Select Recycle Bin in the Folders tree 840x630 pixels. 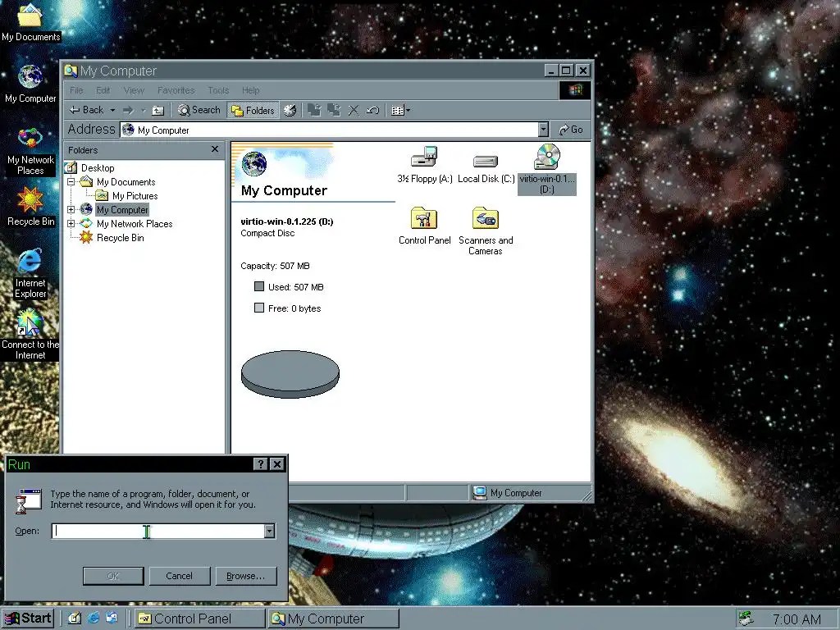pyautogui.click(x=120, y=238)
